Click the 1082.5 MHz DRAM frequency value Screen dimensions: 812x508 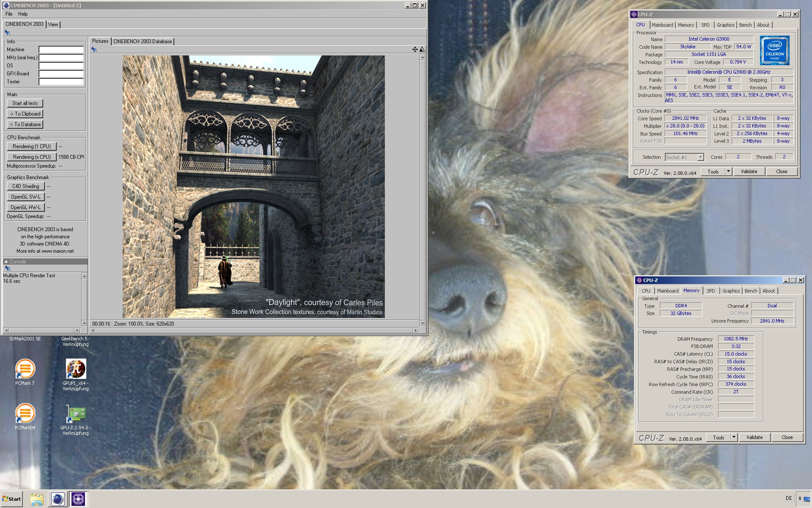[735, 339]
